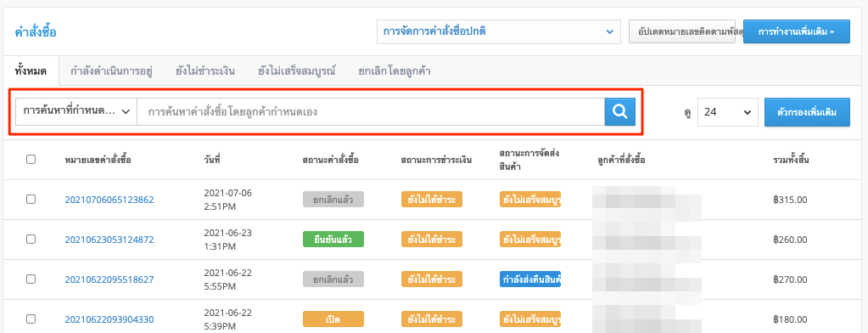Click ยังไม่ได้ชำระ payment badge for order 20210623053124872
This screenshot has height=333, width=868.
click(x=432, y=240)
